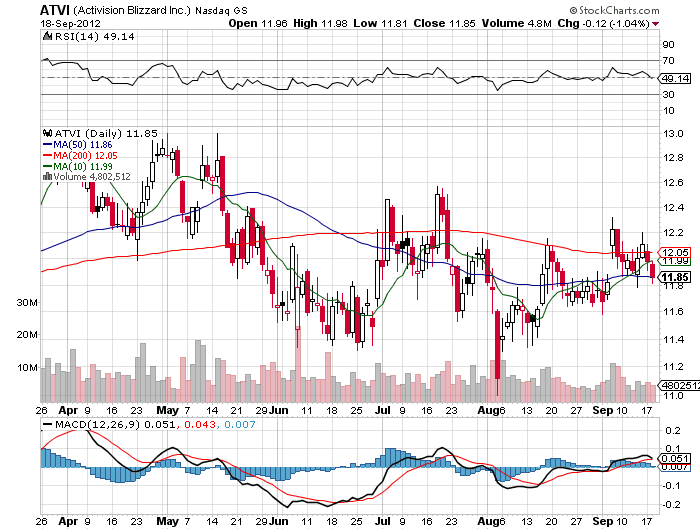This screenshot has width=700, height=530.
Task: Click the blue MA(50) 11.86 legend
Action: tap(77, 145)
